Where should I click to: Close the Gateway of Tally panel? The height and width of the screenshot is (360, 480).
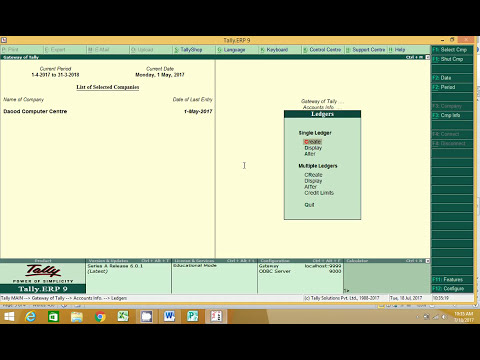coord(428,57)
